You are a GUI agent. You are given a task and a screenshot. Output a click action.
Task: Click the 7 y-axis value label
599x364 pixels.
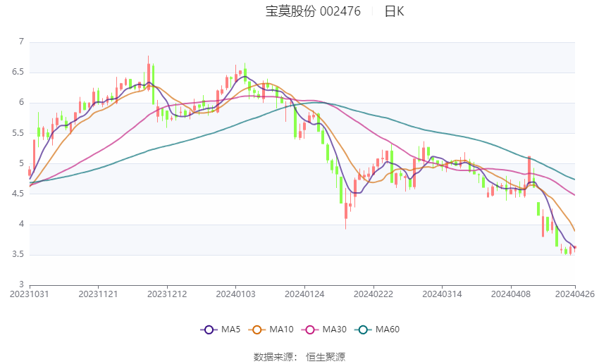point(21,42)
